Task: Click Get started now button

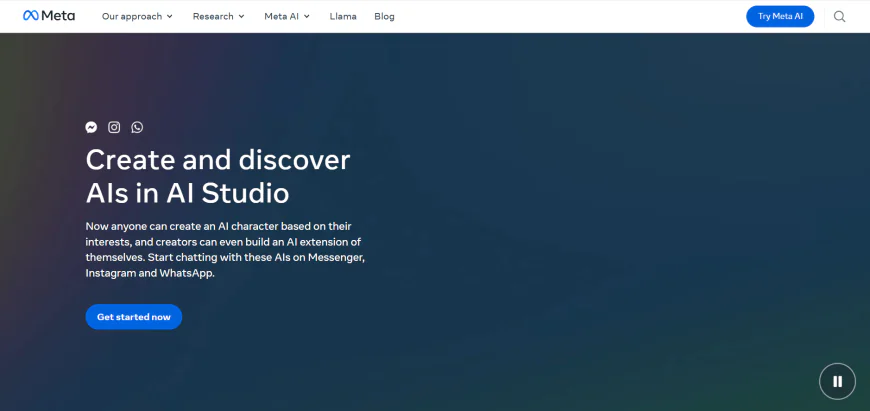Action: pyautogui.click(x=134, y=317)
